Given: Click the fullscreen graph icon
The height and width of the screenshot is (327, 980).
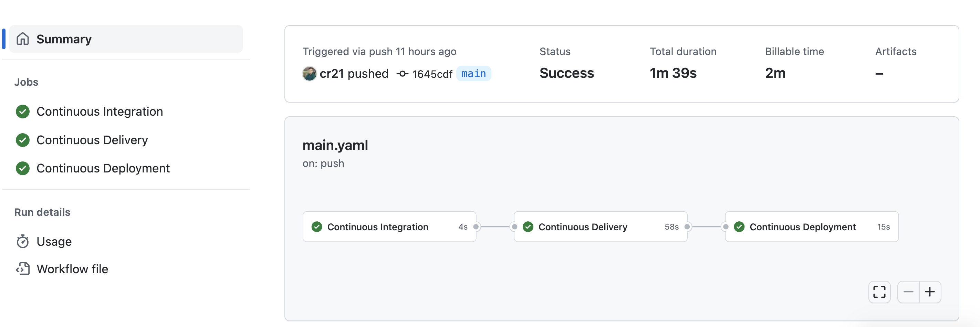Looking at the screenshot, I should [879, 292].
